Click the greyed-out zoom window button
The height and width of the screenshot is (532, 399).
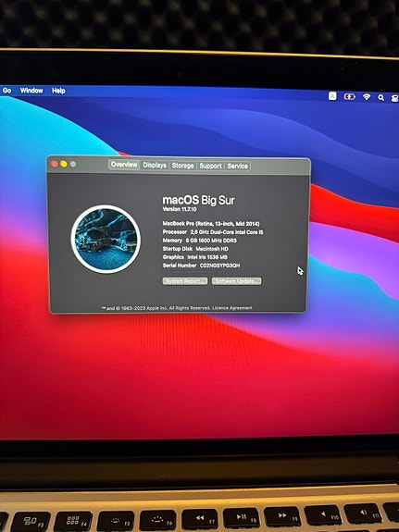click(x=73, y=164)
